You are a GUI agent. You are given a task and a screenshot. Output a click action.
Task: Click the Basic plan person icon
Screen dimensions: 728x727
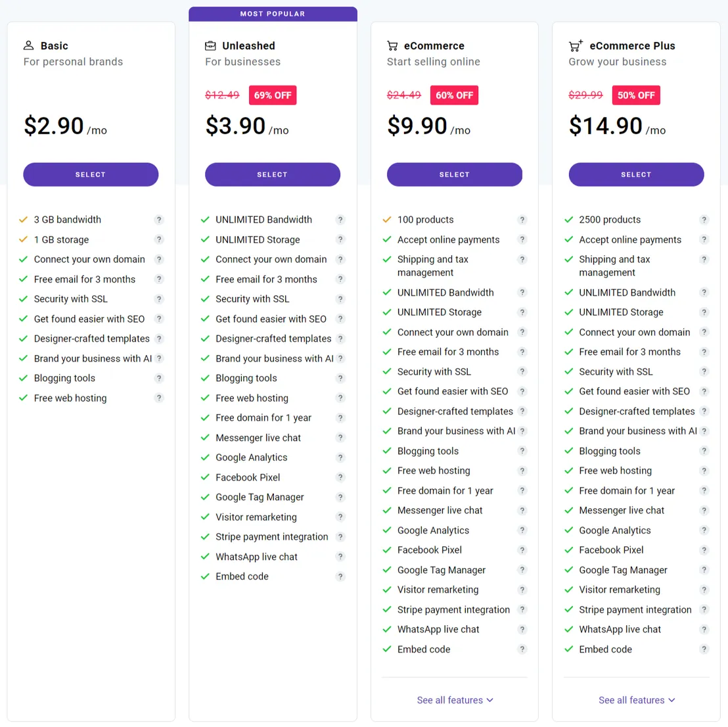(x=28, y=45)
